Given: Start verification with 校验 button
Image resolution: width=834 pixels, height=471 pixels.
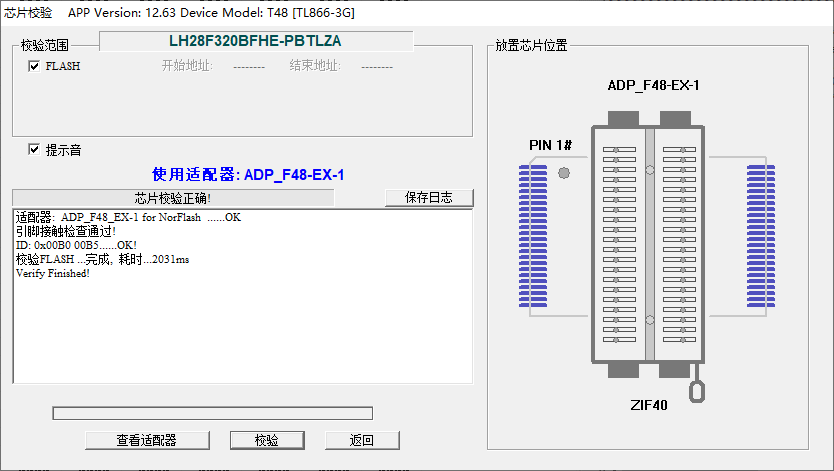Looking at the screenshot, I should click(266, 440).
